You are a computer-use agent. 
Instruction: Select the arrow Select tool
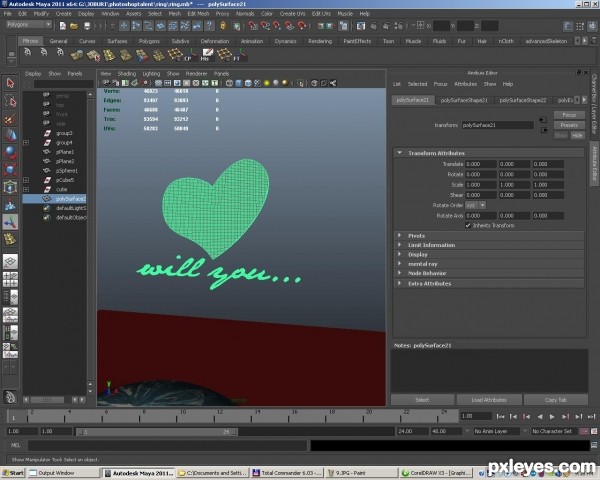tap(10, 83)
